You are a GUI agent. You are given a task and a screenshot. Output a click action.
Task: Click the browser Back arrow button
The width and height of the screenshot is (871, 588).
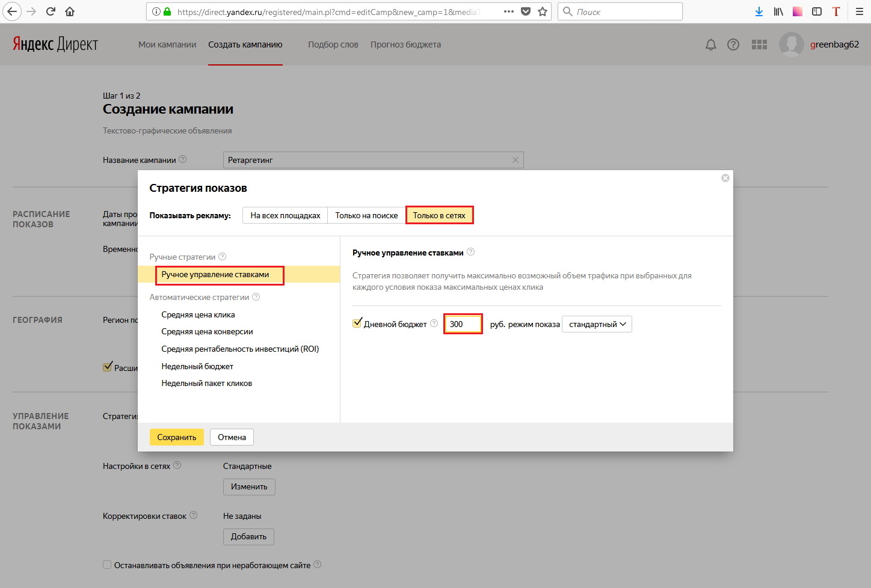point(12,11)
